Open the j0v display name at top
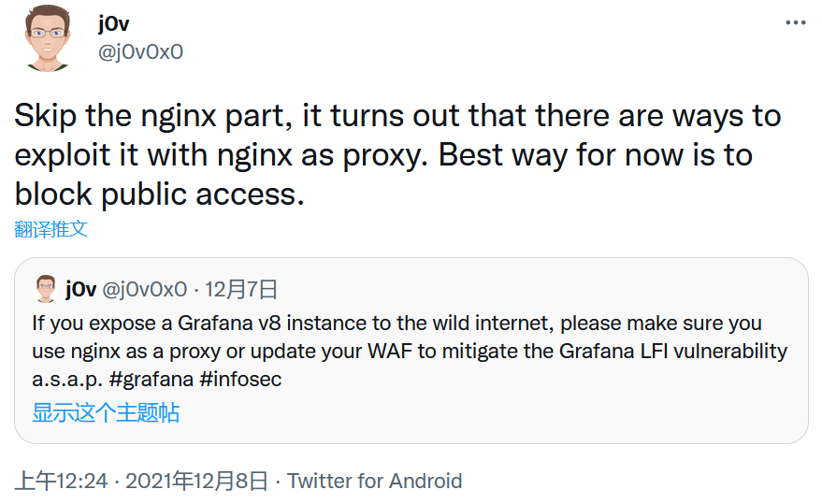Image resolution: width=822 pixels, height=504 pixels. point(113,23)
